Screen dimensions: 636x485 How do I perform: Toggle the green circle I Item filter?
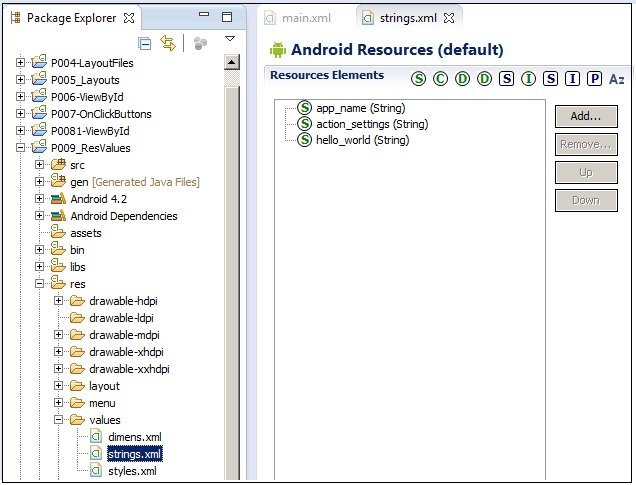point(528,79)
